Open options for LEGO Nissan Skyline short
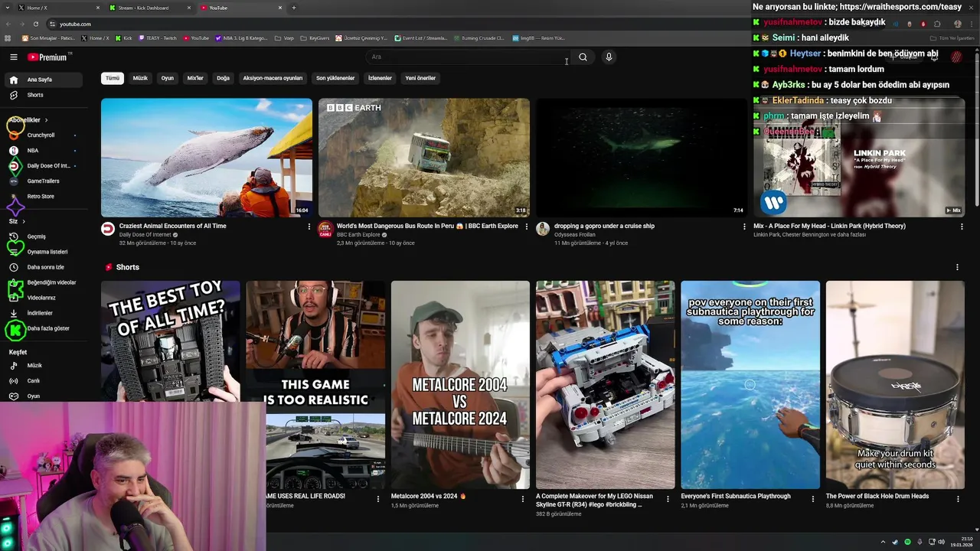This screenshot has height=551, width=980. pos(668,499)
